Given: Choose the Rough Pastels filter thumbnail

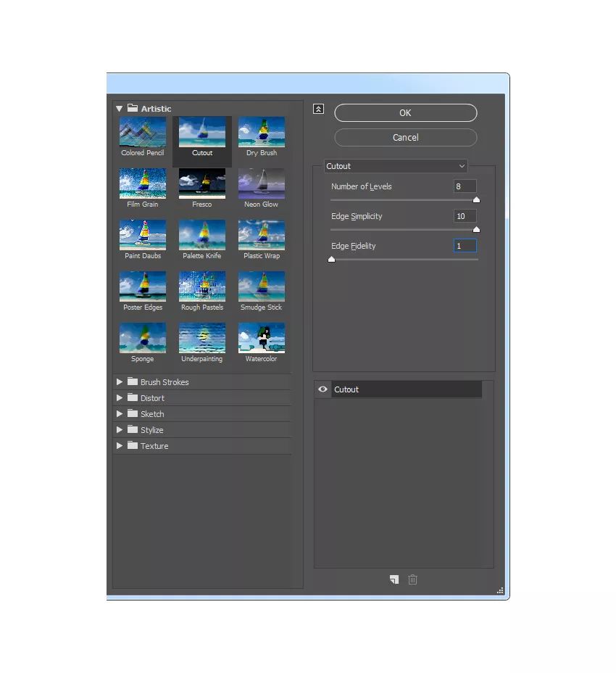Looking at the screenshot, I should (202, 286).
